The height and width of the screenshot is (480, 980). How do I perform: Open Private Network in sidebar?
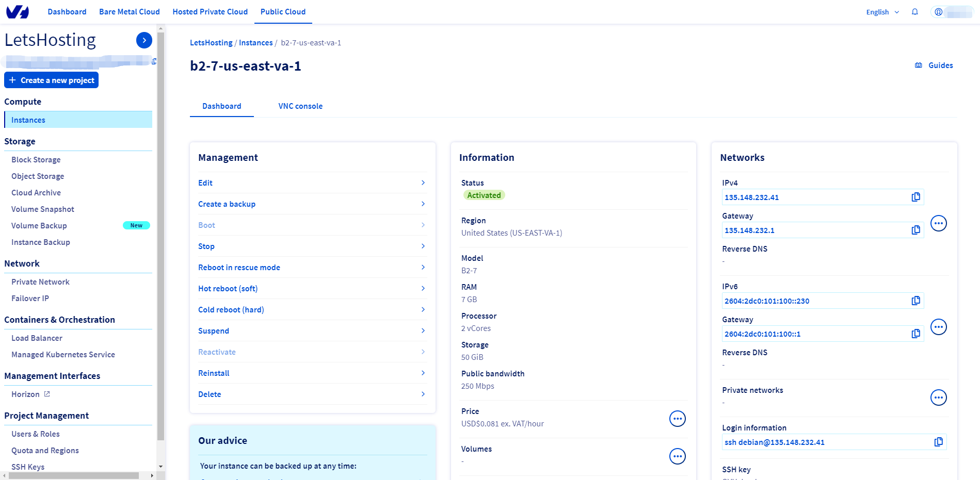point(40,282)
